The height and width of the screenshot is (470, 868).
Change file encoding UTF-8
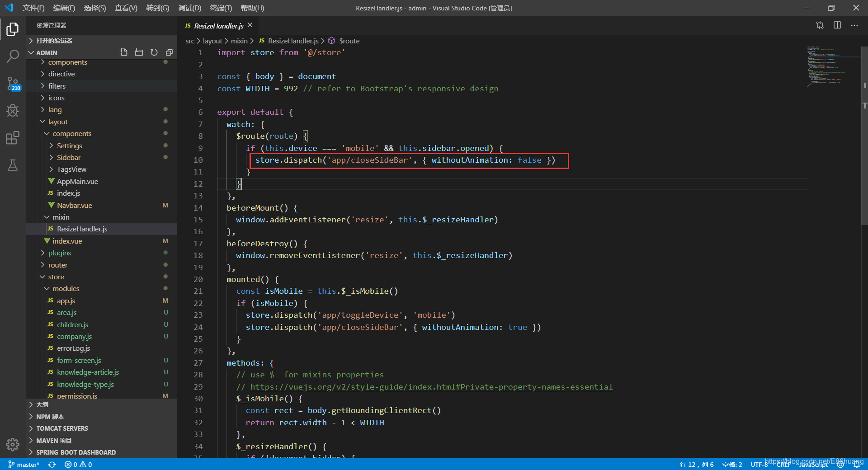pyautogui.click(x=759, y=465)
